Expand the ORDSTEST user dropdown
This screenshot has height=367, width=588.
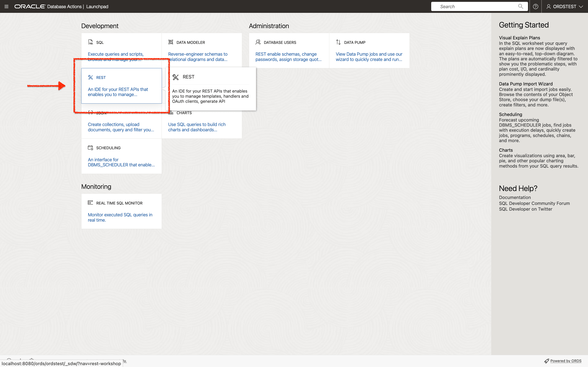(x=565, y=7)
